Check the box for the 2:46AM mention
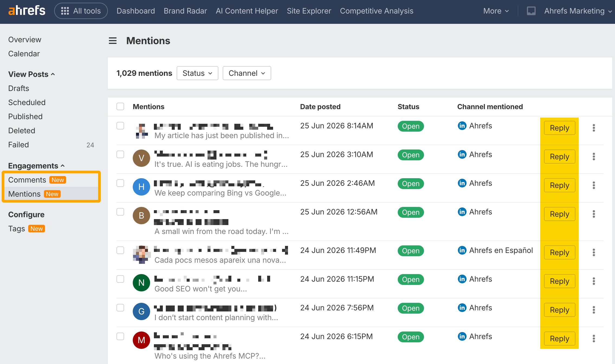 120,183
